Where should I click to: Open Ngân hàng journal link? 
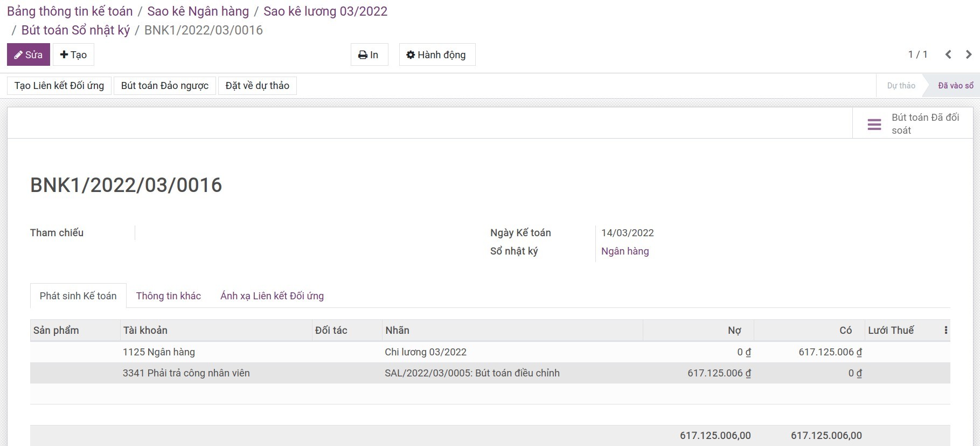click(x=625, y=251)
